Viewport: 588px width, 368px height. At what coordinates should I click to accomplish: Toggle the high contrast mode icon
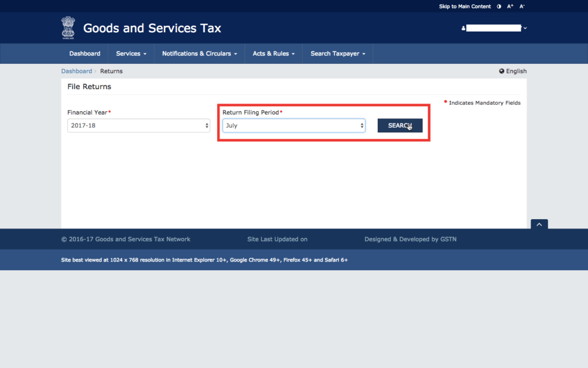click(x=498, y=6)
